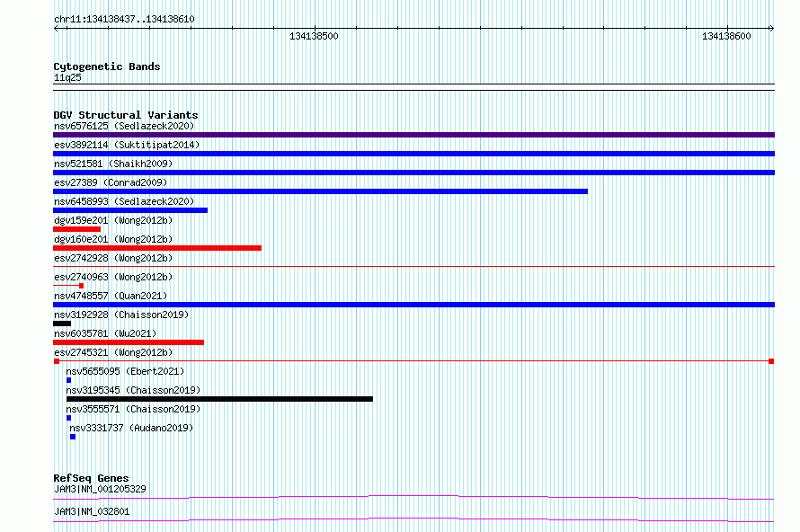The height and width of the screenshot is (532, 800).
Task: Click esv27389 (Conrad2009) label
Action: [111, 182]
